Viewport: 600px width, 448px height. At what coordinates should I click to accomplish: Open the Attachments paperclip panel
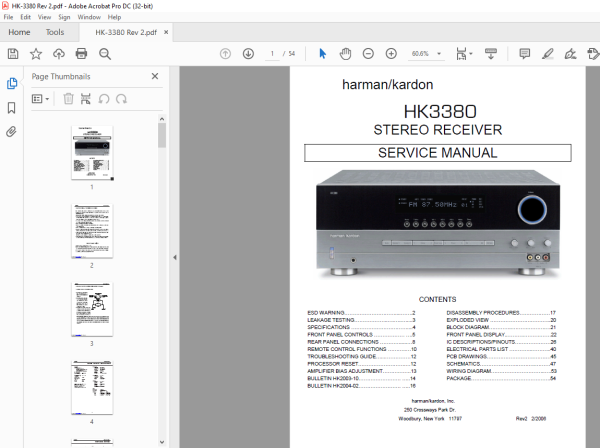(11, 132)
